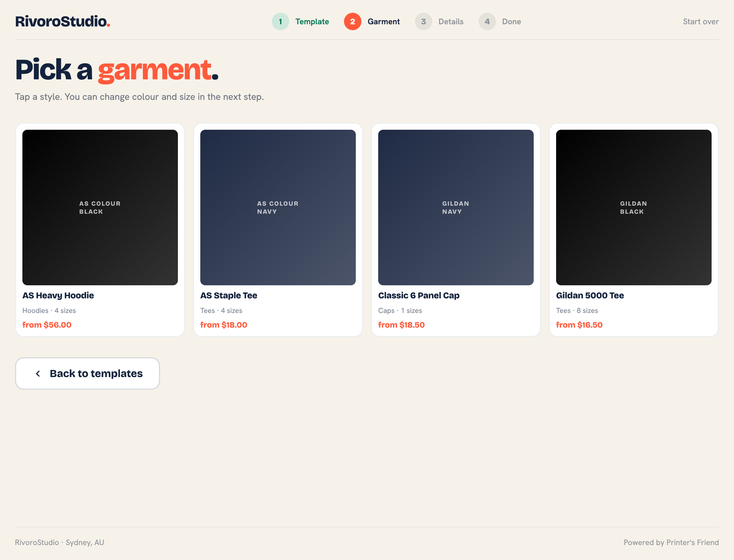This screenshot has height=560, width=734.
Task: Click the Start over link
Action: (x=701, y=22)
